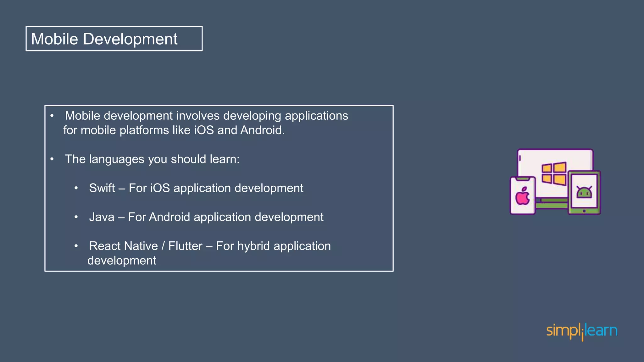Click the Android robot icon on the tablet
Image resolution: width=644 pixels, height=362 pixels.
tap(584, 192)
